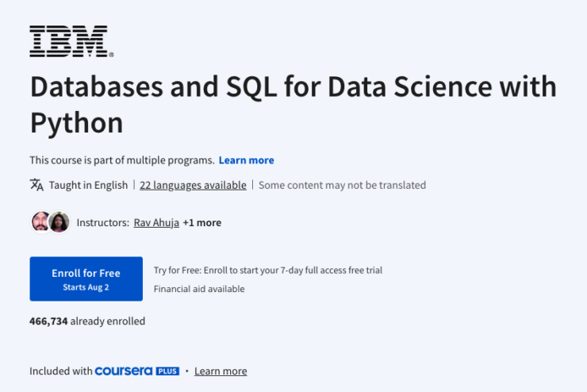Click the 466,734 already enrolled count
The image size is (587, 392).
coord(87,321)
